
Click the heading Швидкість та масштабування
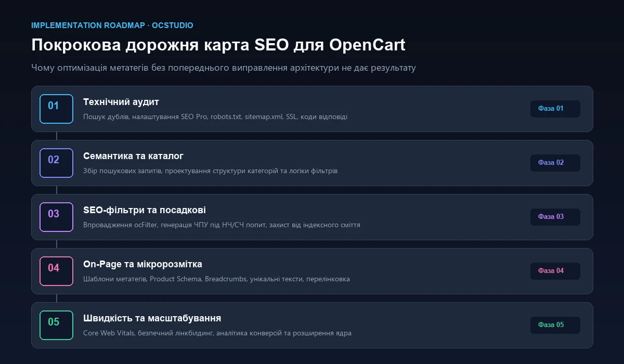point(152,318)
